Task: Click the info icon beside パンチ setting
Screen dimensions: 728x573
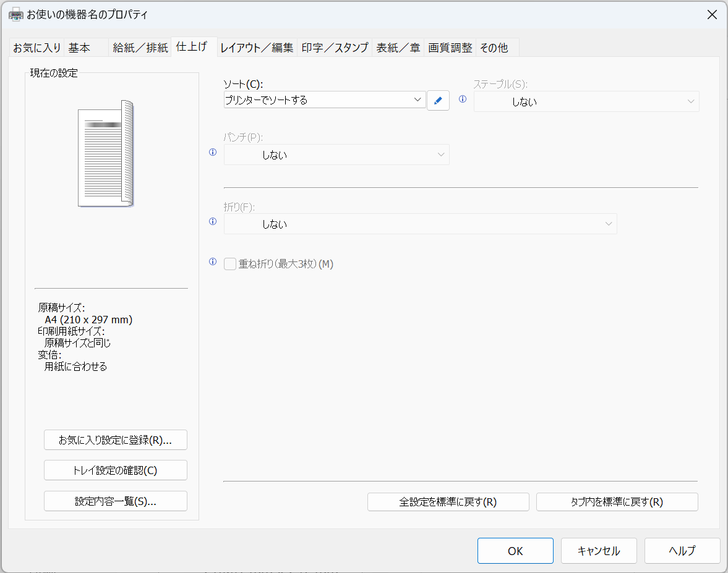Action: 212,152
